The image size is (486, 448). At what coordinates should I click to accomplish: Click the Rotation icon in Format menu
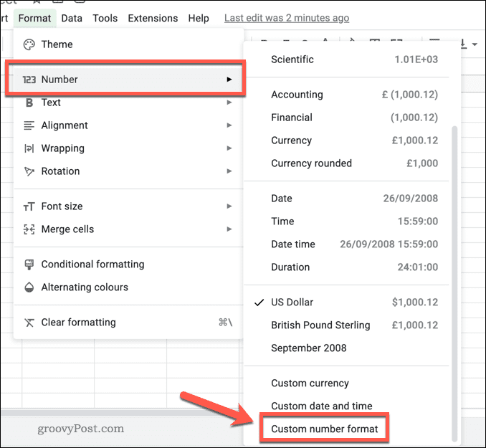29,171
